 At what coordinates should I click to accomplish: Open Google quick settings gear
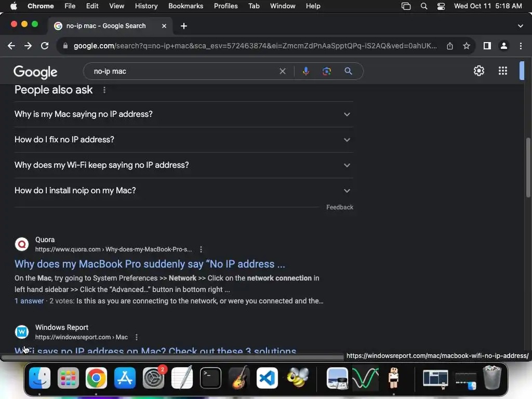[x=478, y=71]
